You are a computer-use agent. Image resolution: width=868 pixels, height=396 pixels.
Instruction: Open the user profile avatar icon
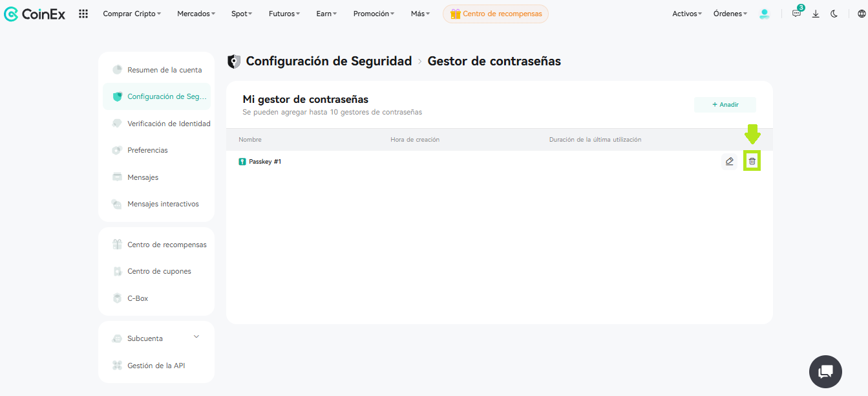(765, 14)
